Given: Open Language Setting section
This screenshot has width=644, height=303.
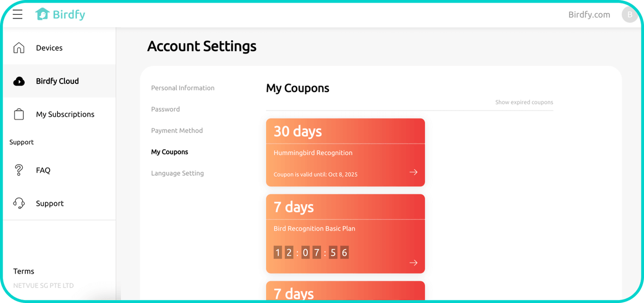Looking at the screenshot, I should tap(178, 173).
